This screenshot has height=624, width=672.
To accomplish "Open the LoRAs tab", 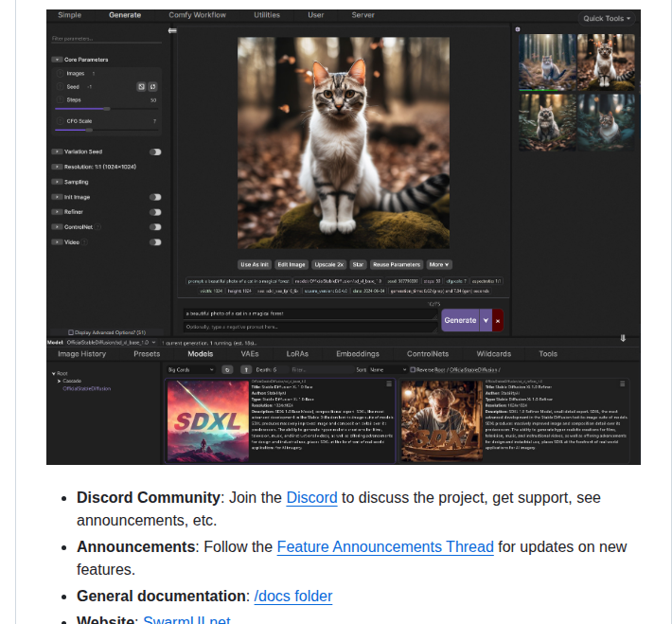I will [x=297, y=354].
